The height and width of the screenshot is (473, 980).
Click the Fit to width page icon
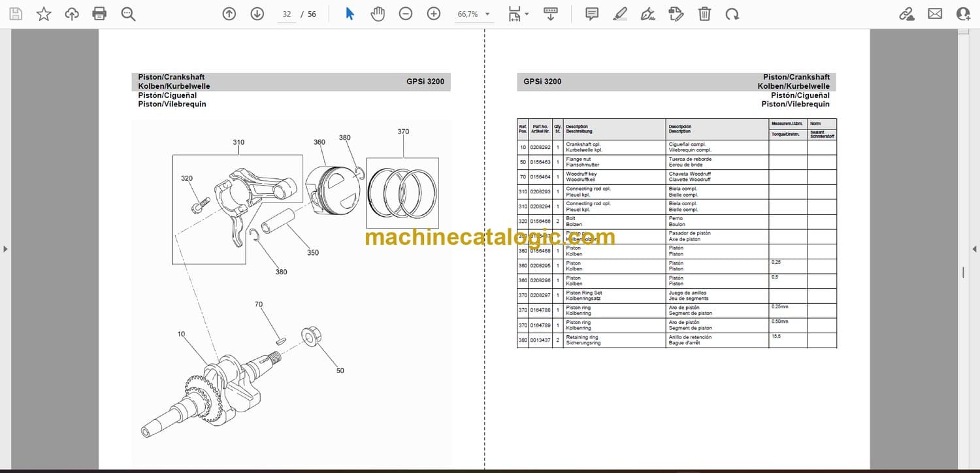click(515, 14)
